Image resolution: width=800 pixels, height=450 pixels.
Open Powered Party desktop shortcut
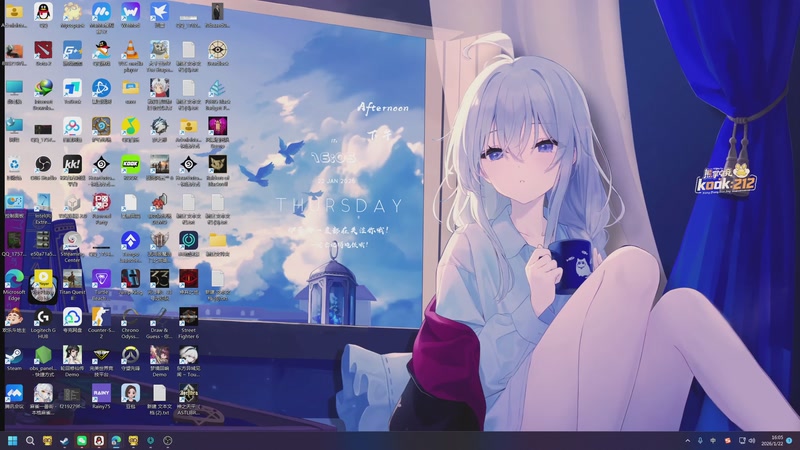coord(101,203)
